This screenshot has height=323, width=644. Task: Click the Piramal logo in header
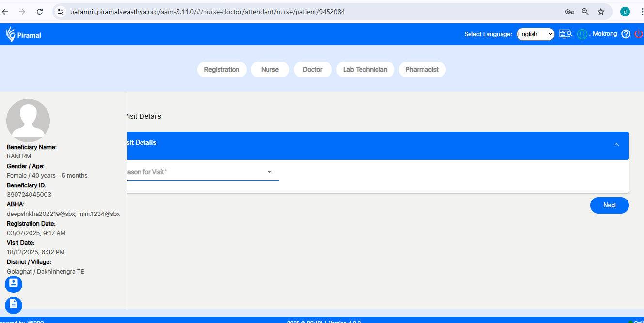(x=23, y=34)
